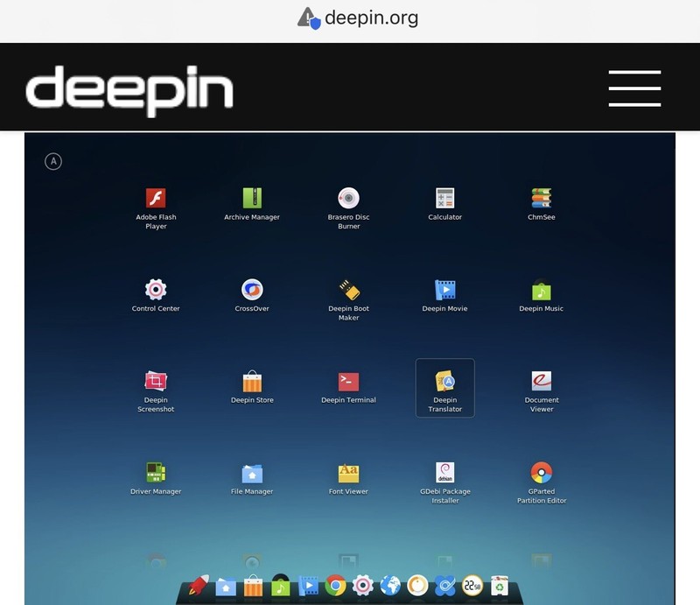
Task: Click the globe browser icon in dock
Action: pyautogui.click(x=390, y=586)
